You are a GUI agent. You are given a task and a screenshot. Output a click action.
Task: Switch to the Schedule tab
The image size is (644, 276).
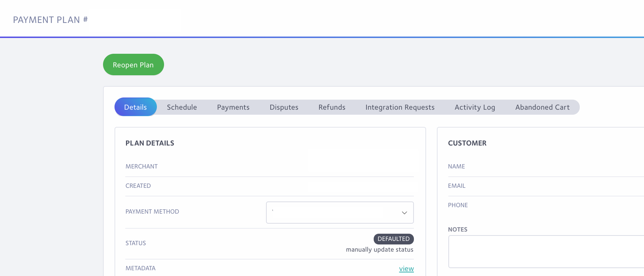click(182, 107)
